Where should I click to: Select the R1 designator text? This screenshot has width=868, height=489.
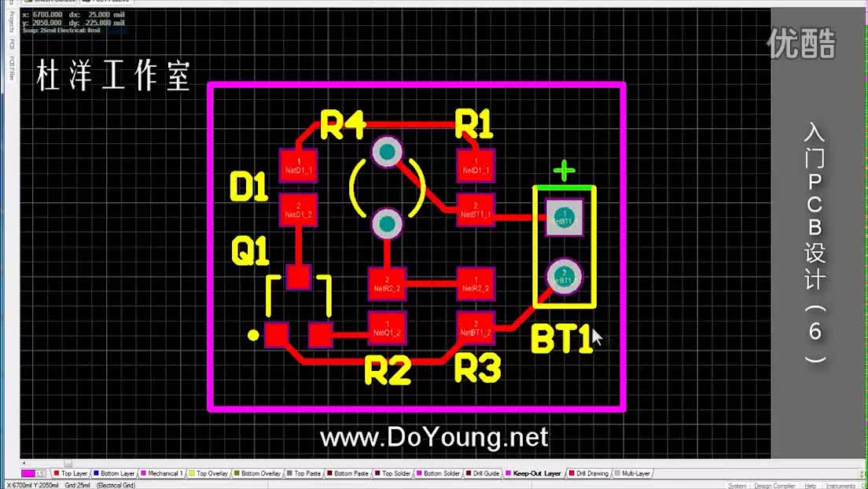point(474,124)
